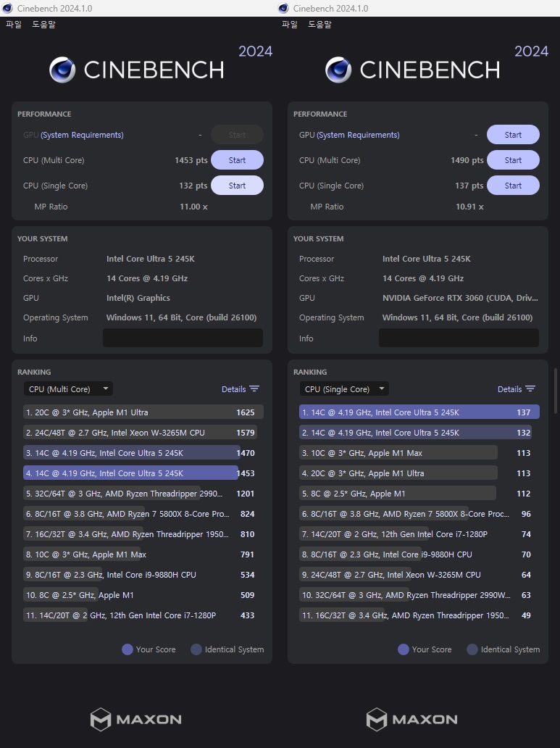560x748 pixels.
Task: Start CPU Multi Core test in left window
Action: pyautogui.click(x=237, y=160)
